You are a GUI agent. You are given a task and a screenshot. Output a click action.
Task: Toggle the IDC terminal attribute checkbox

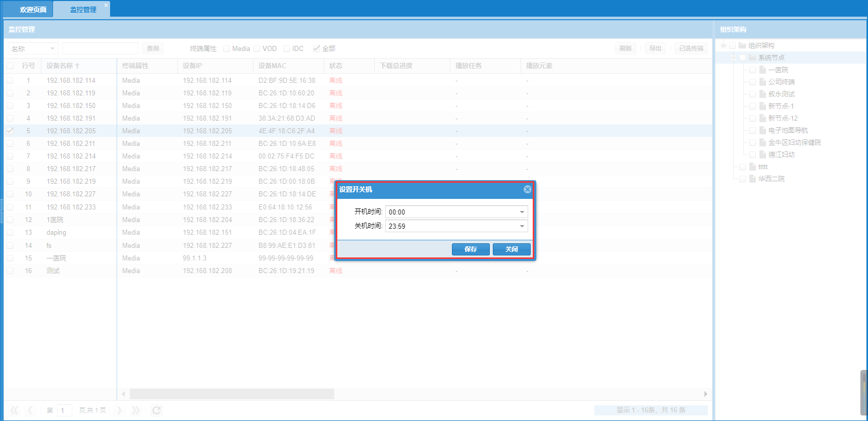coord(286,48)
